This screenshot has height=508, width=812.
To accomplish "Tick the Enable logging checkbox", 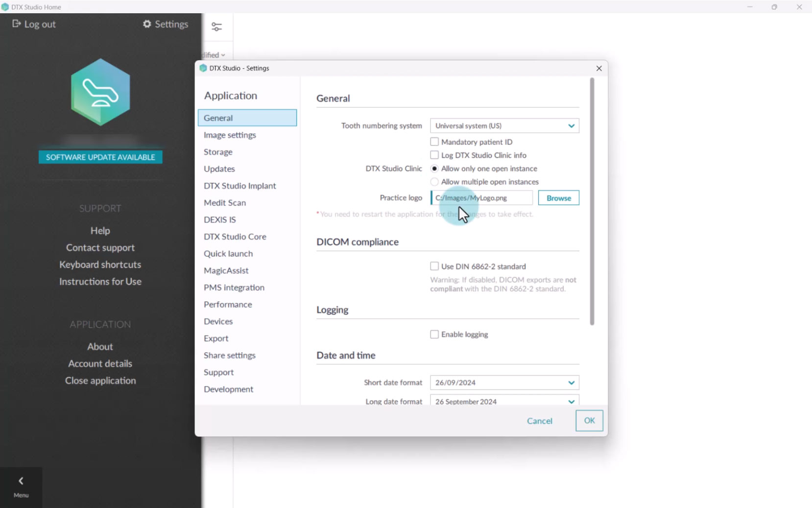I will click(434, 334).
